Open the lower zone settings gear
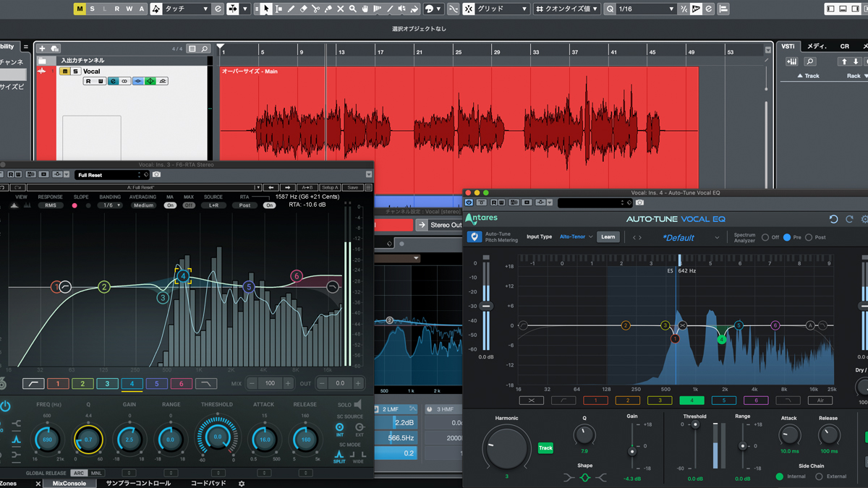 pos(242,483)
